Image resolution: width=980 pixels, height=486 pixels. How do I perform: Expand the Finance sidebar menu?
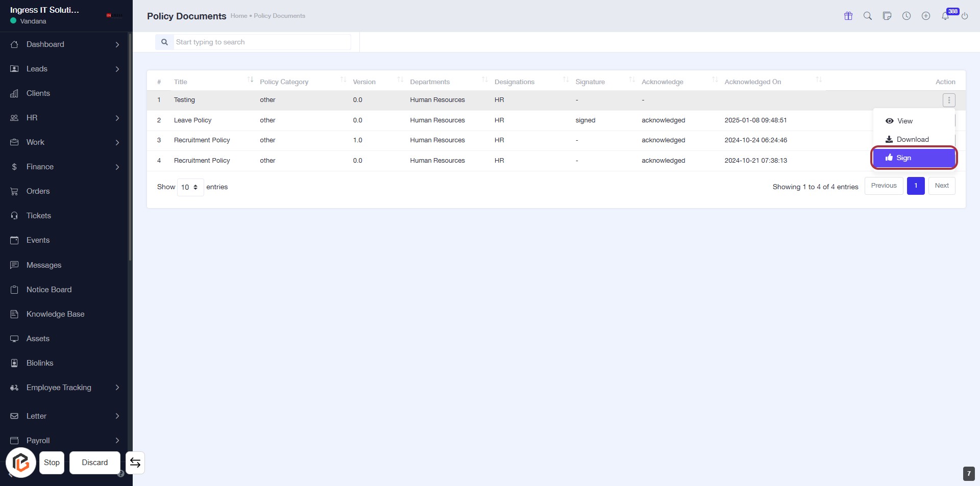pos(65,167)
